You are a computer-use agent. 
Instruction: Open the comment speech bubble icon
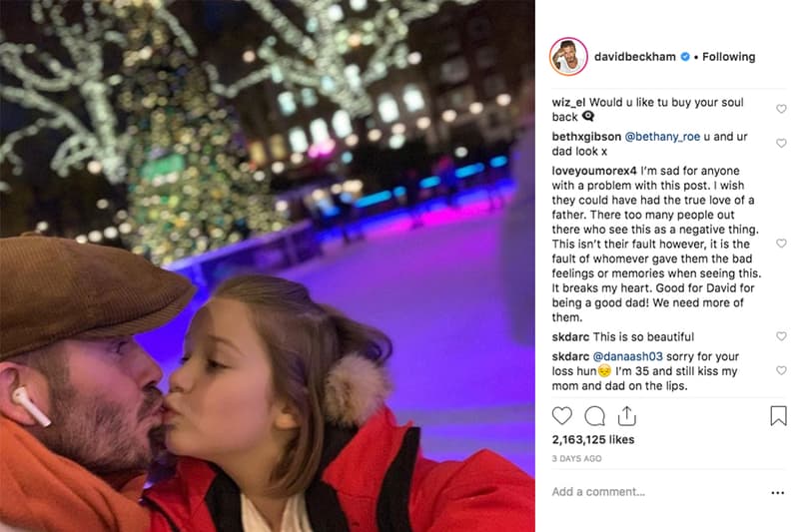click(594, 416)
